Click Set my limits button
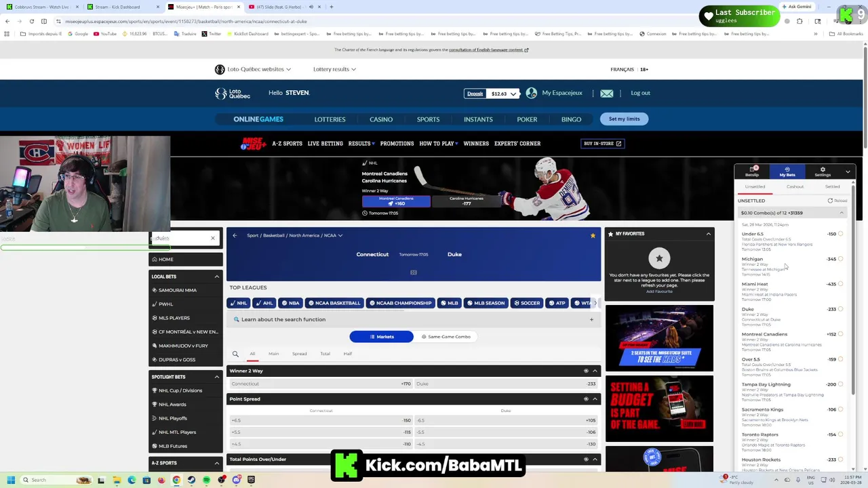Image resolution: width=868 pixels, height=488 pixels. click(624, 119)
